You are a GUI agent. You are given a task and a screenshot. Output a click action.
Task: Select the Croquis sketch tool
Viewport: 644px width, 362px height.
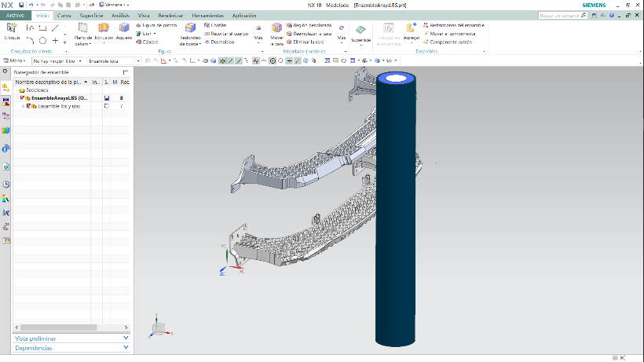coord(12,30)
